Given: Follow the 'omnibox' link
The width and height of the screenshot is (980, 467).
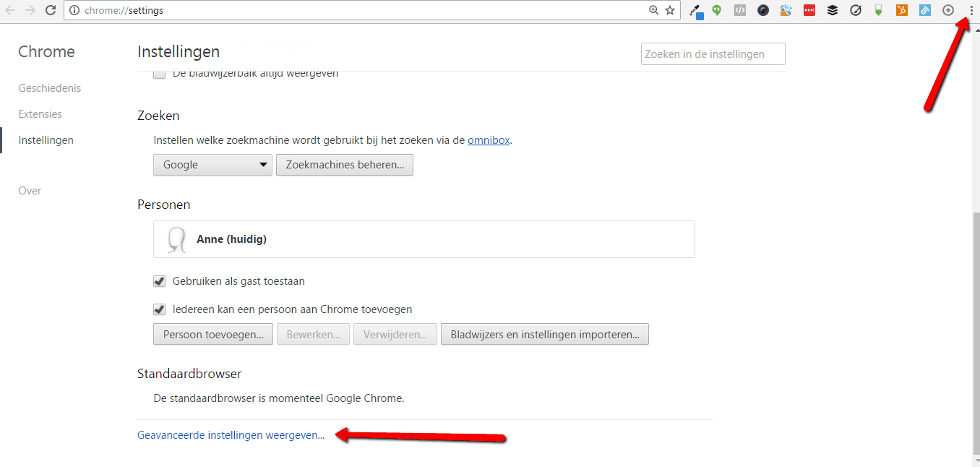Looking at the screenshot, I should point(489,140).
